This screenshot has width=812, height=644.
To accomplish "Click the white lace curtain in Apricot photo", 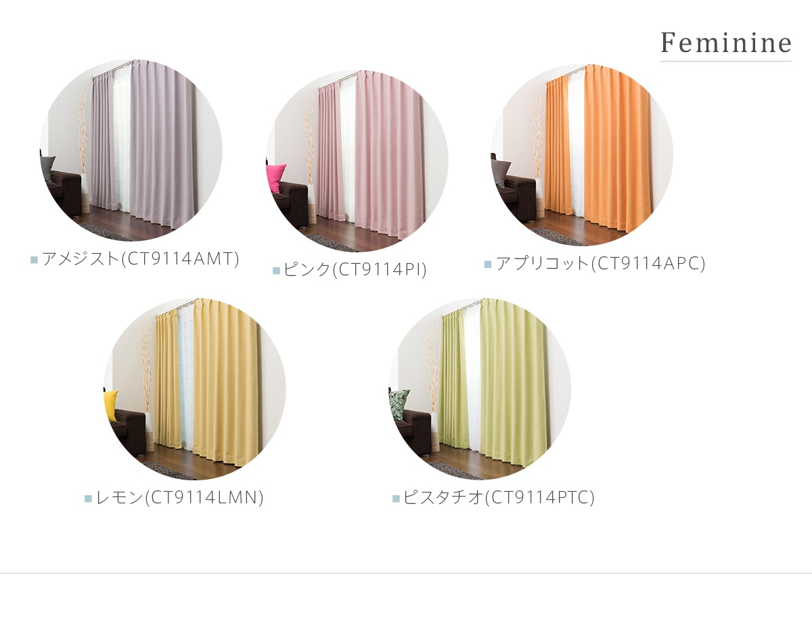I will tap(577, 144).
